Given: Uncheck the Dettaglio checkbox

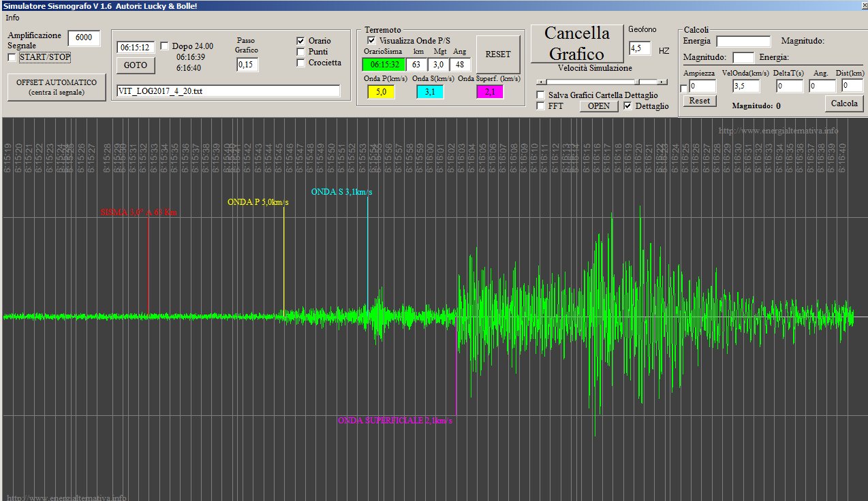Looking at the screenshot, I should tap(627, 106).
